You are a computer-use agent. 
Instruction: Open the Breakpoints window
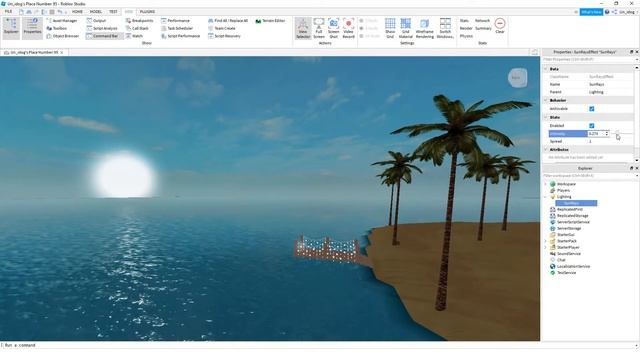(140, 20)
